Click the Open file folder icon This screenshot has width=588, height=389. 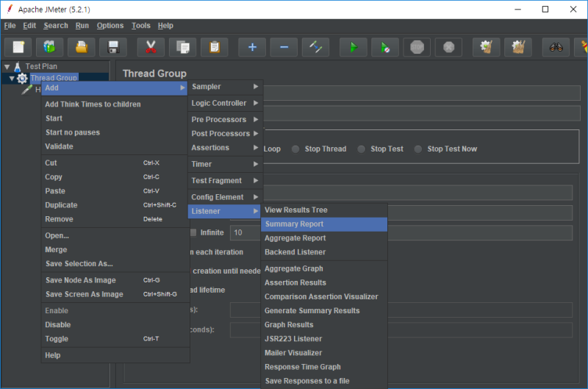point(82,47)
